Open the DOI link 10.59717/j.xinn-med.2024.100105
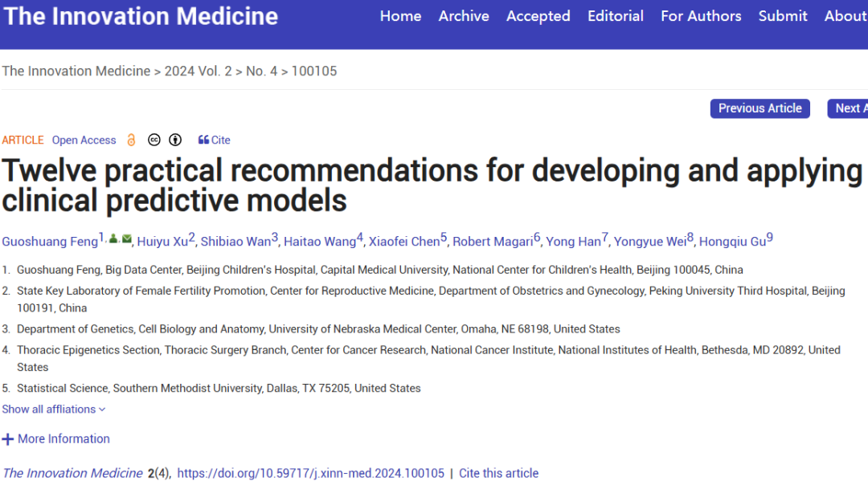868x485 pixels. click(x=310, y=474)
